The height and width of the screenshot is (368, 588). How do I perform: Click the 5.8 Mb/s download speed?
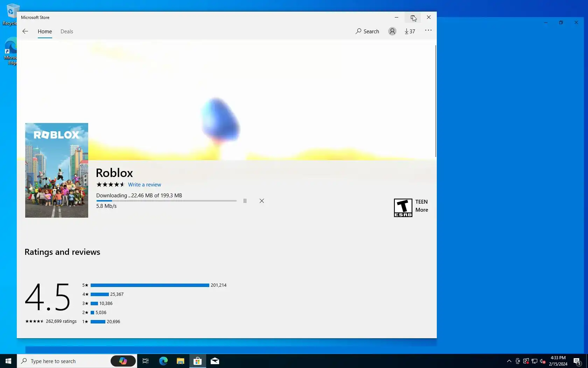[106, 206]
